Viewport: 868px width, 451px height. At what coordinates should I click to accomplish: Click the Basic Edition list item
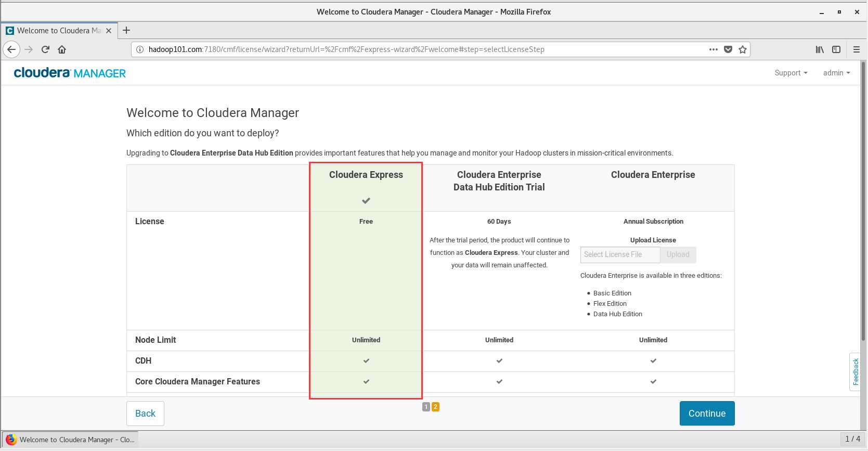(612, 293)
